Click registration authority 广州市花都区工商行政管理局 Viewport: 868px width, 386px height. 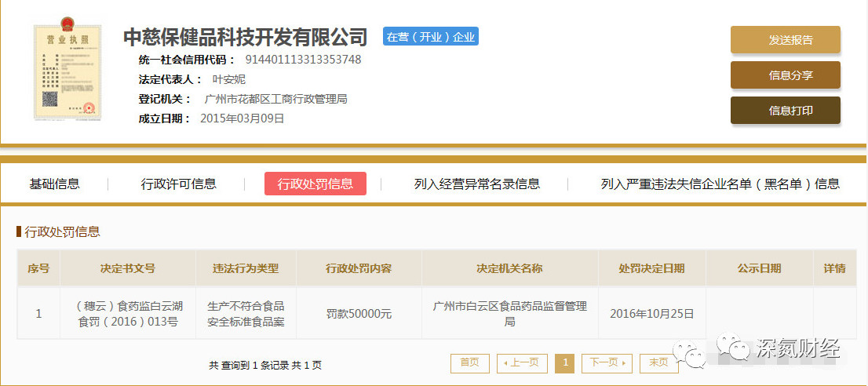point(275,99)
